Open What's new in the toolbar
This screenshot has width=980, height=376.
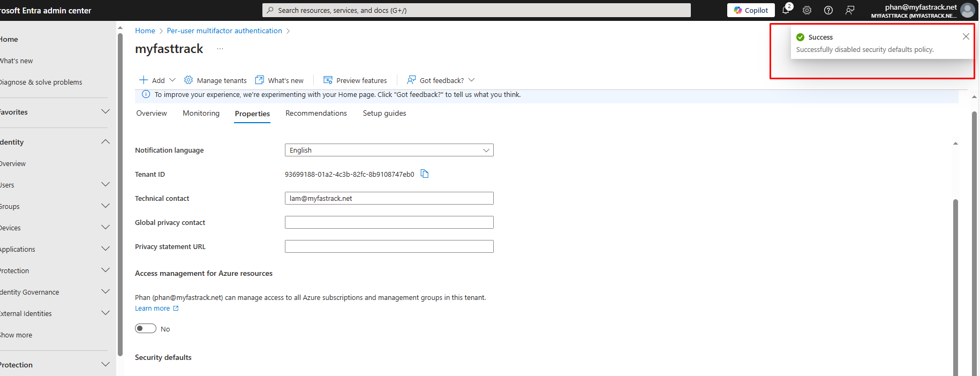pyautogui.click(x=280, y=80)
